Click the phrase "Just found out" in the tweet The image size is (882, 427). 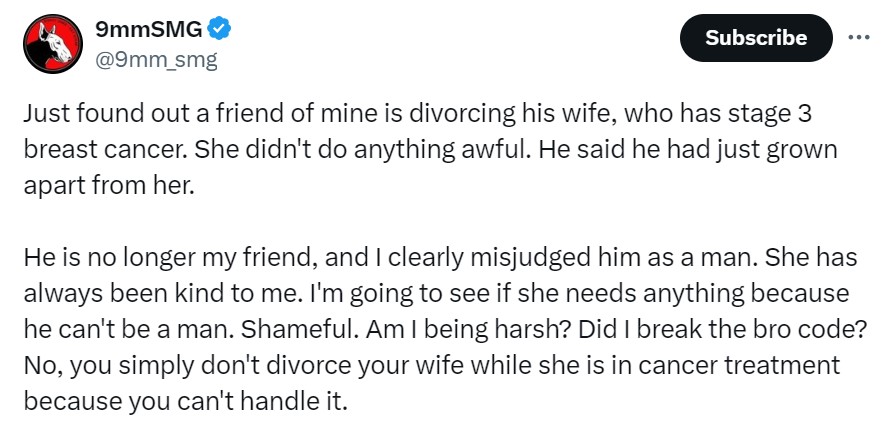click(x=87, y=112)
